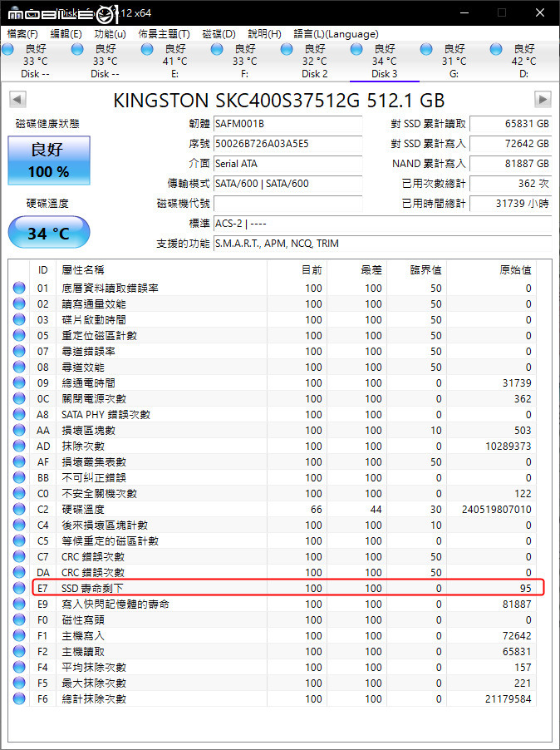Click status orb for attribute AD

[19, 446]
